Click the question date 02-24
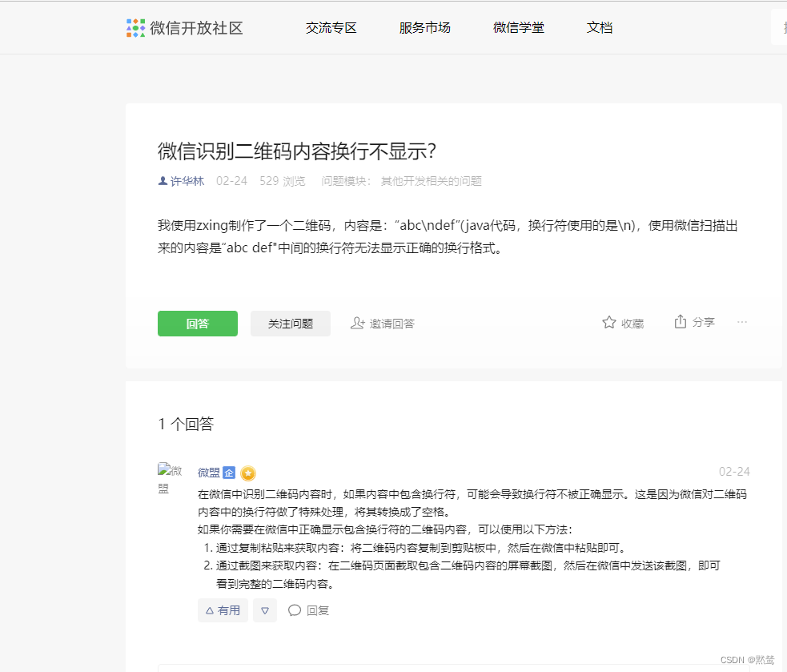The height and width of the screenshot is (672, 787). click(231, 181)
